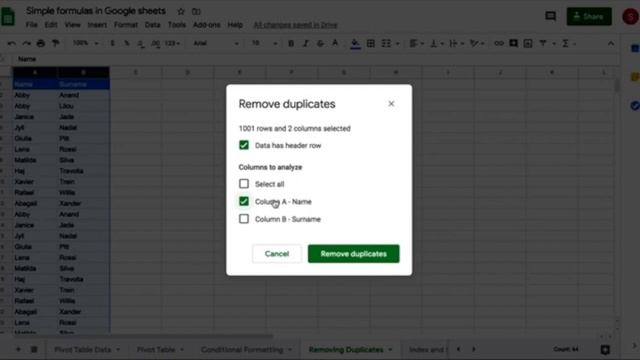Open the Edit menu
This screenshot has width=640, height=360.
tap(51, 25)
